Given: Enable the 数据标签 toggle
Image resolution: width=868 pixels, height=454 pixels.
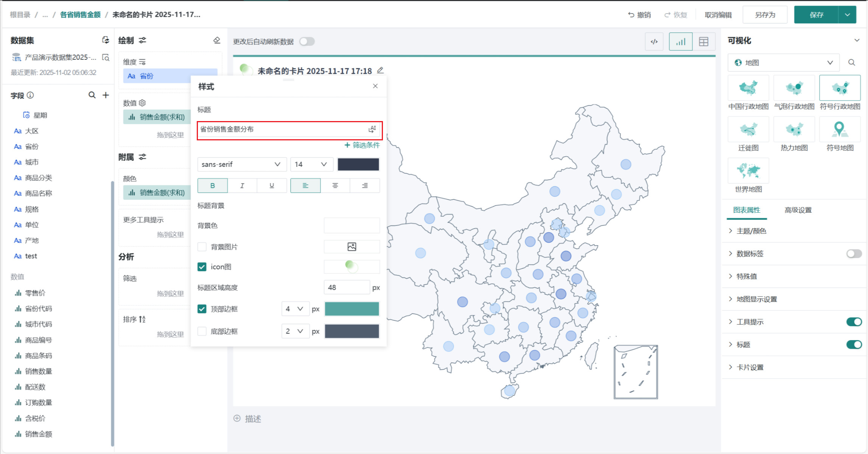Looking at the screenshot, I should point(854,253).
